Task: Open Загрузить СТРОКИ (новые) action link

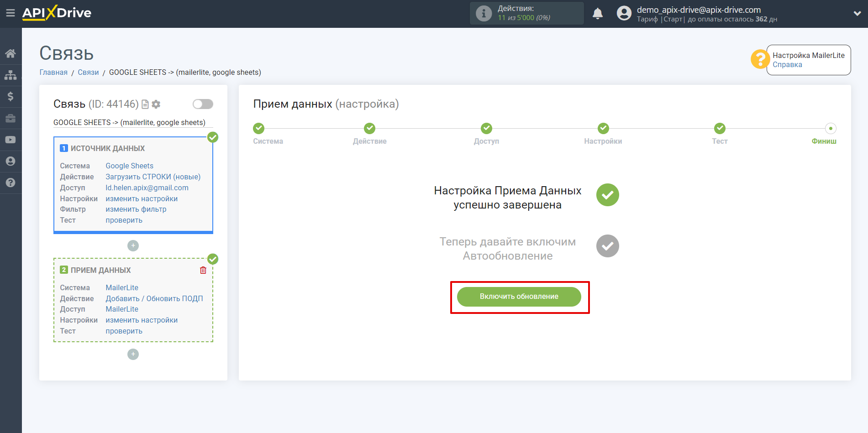Action: [153, 177]
